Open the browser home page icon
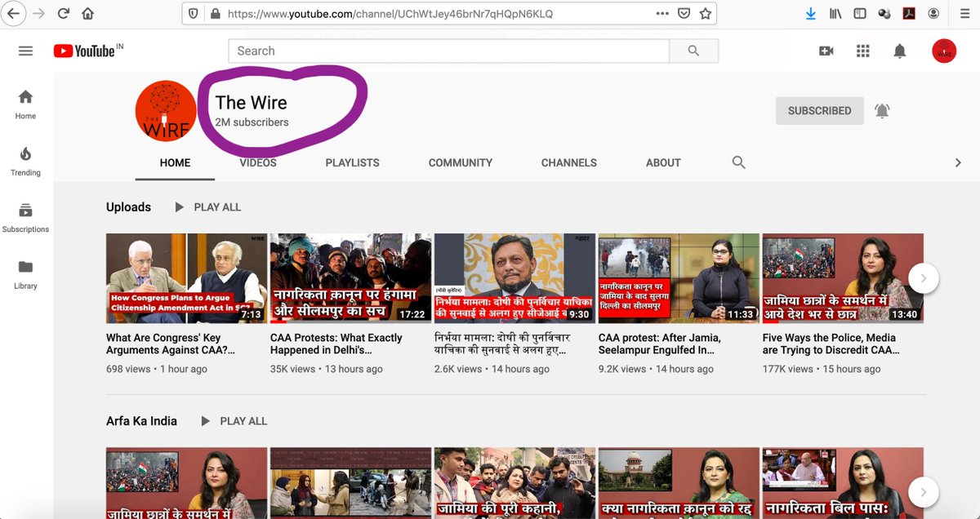Screen dimensions: 980x519 (x=88, y=14)
